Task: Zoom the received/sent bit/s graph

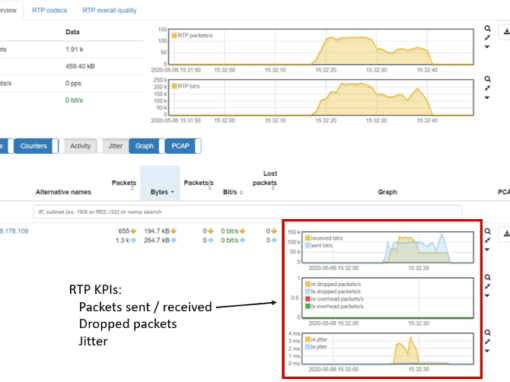Action: (487, 231)
